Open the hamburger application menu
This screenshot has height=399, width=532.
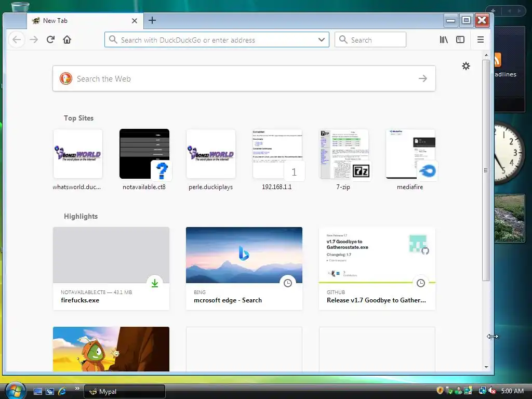(x=481, y=39)
